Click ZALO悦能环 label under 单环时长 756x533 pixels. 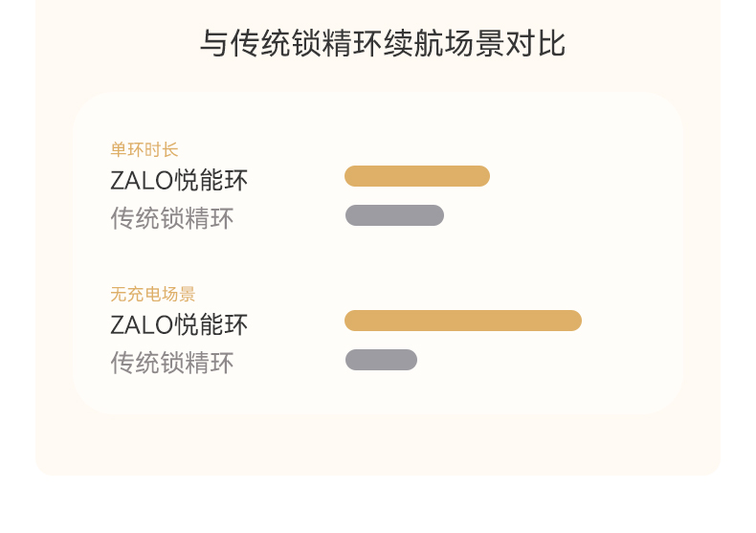coord(179,180)
